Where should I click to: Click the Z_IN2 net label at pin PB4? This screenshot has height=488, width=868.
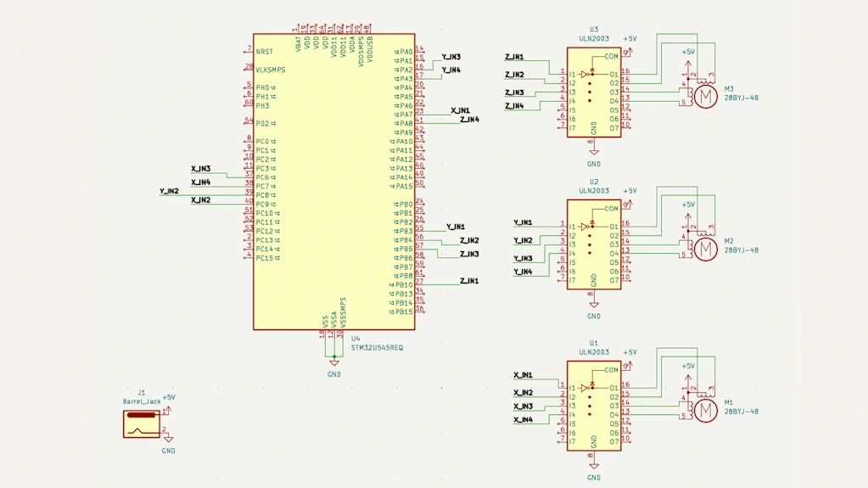469,241
